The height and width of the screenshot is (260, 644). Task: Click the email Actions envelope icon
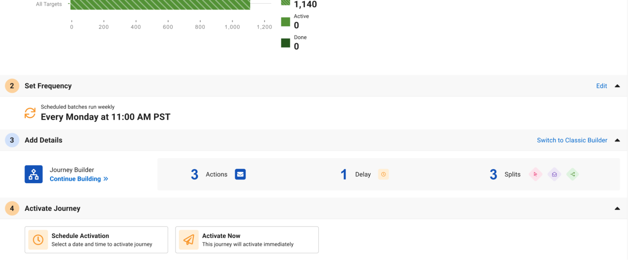[240, 174]
